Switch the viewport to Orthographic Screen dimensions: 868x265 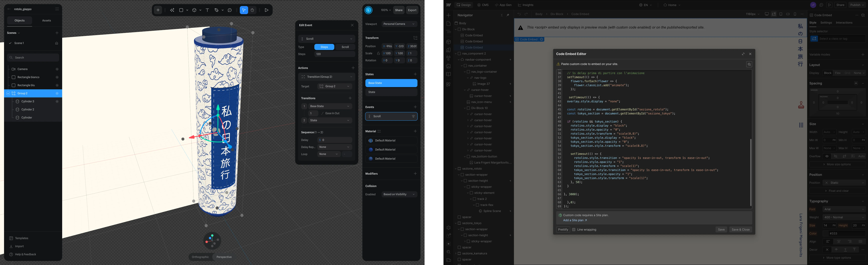click(200, 257)
